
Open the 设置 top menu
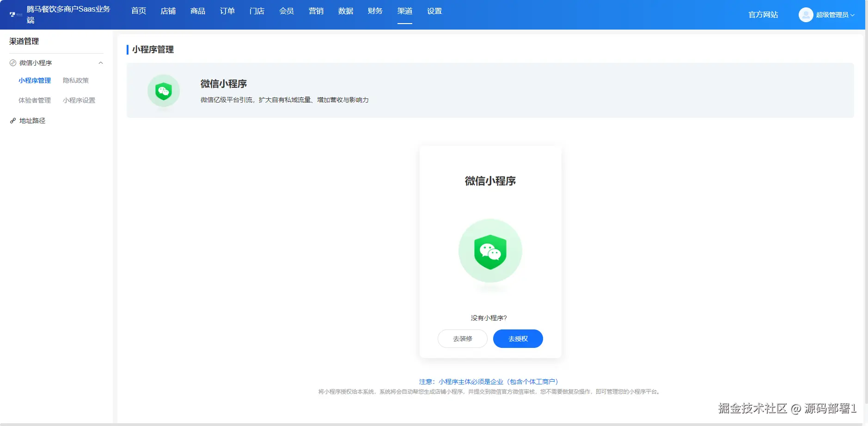434,11
